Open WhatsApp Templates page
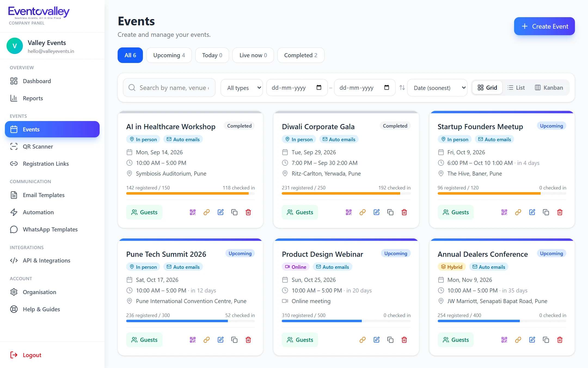 (52, 229)
